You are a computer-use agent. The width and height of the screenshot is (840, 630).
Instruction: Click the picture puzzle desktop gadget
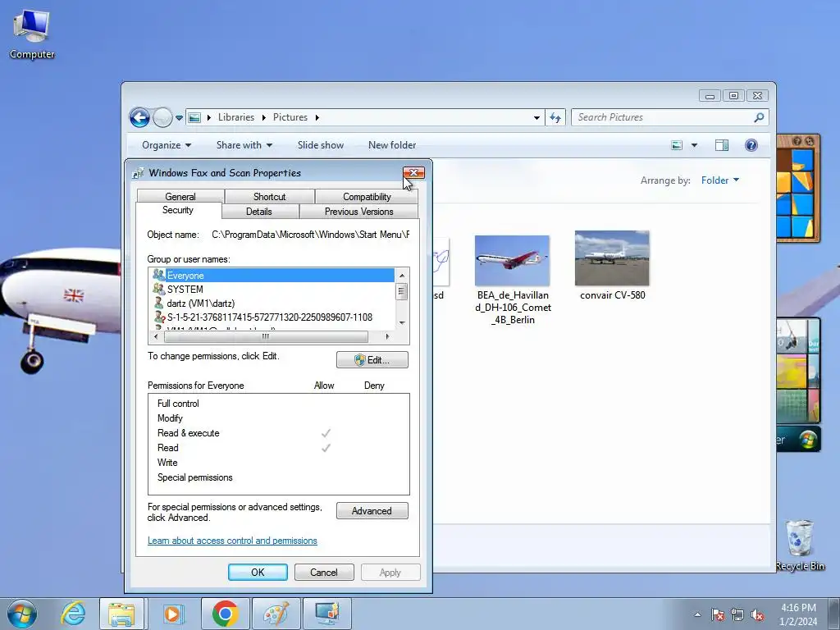coord(798,188)
